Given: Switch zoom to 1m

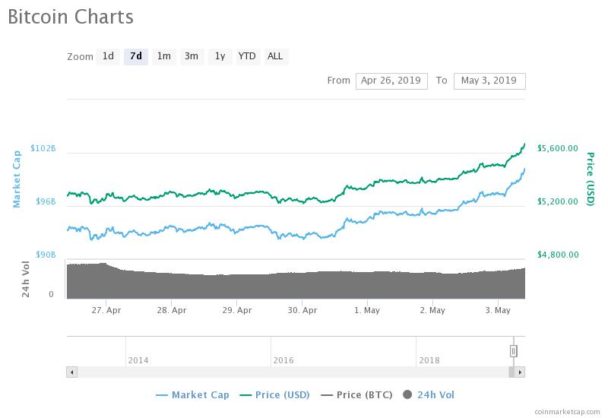Looking at the screenshot, I should (164, 57).
